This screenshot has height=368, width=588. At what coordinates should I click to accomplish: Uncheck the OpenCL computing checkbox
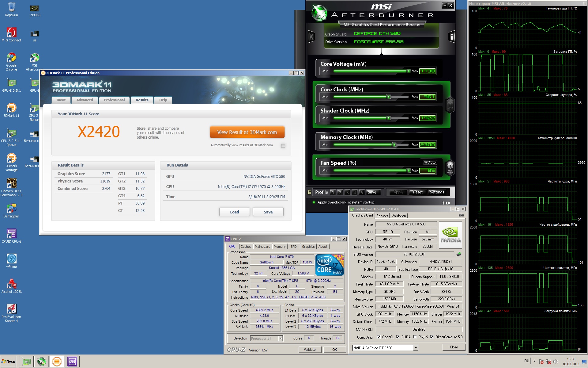click(x=379, y=337)
